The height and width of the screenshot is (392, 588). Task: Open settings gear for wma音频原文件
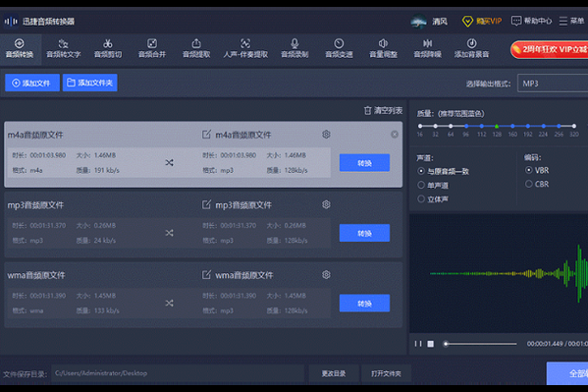point(326,274)
